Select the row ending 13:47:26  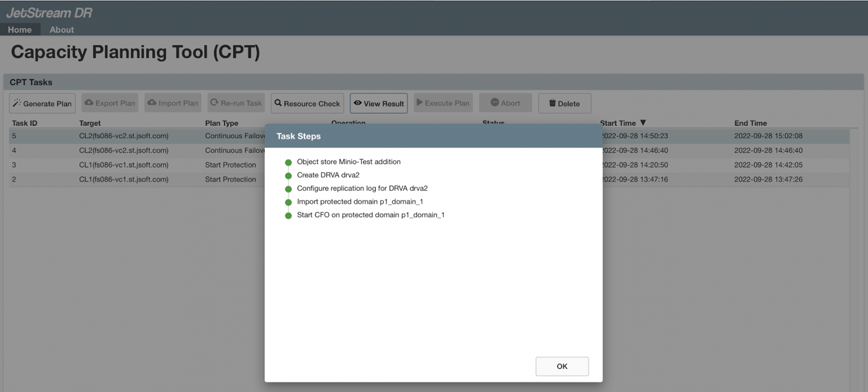pos(768,179)
